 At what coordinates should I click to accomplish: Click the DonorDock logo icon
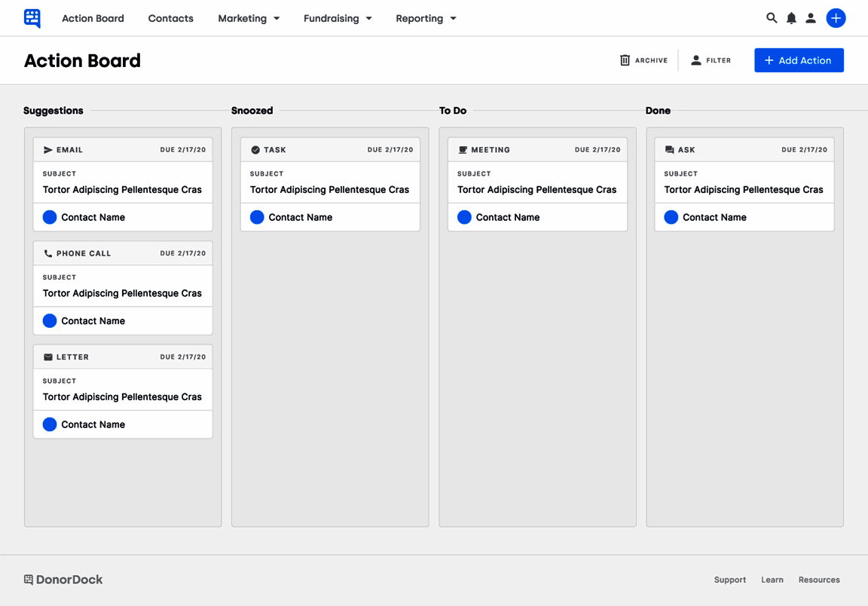[32, 18]
